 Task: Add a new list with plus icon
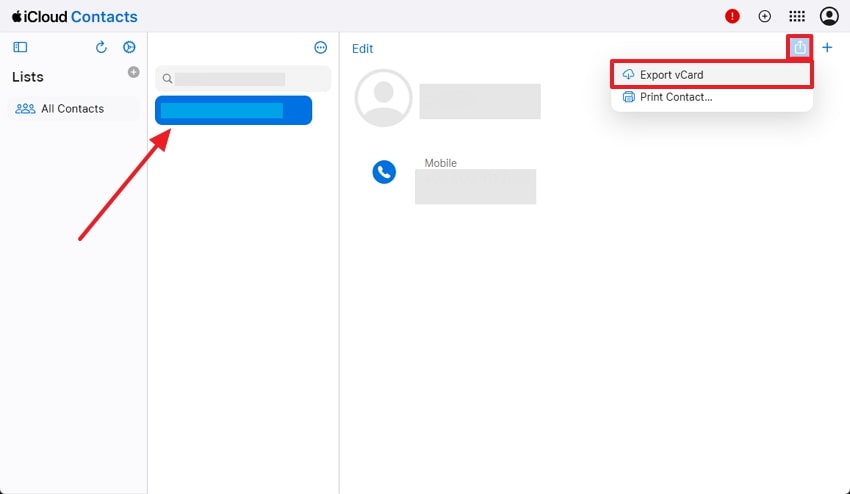point(133,72)
